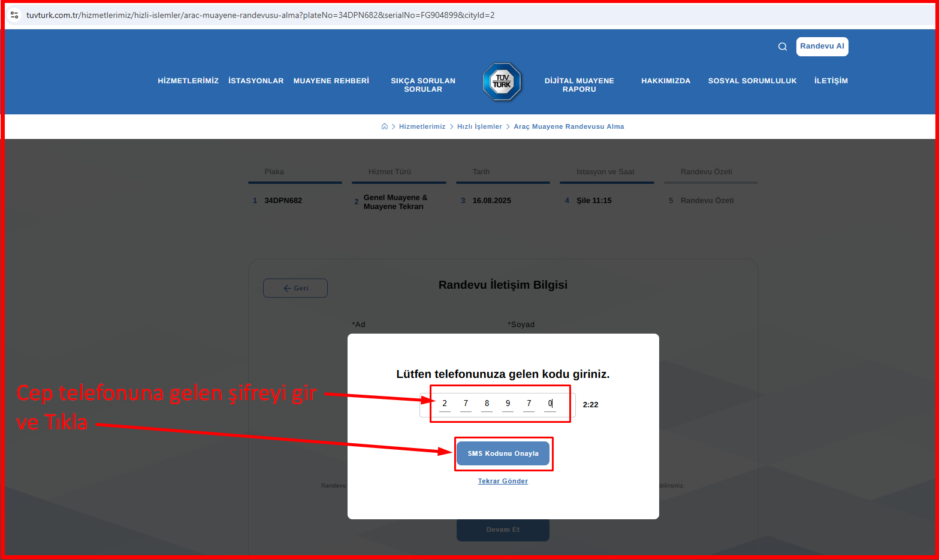Click the TÜVTÜRK logo

pyautogui.click(x=502, y=81)
